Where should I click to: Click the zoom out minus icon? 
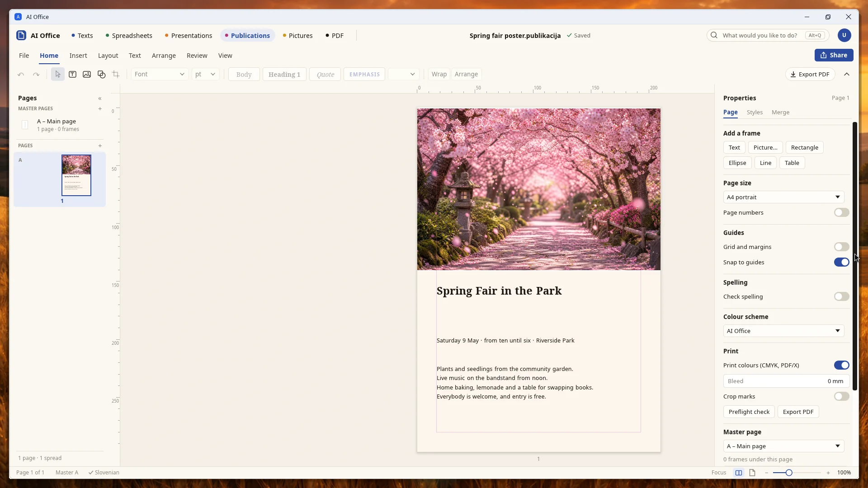pyautogui.click(x=766, y=473)
